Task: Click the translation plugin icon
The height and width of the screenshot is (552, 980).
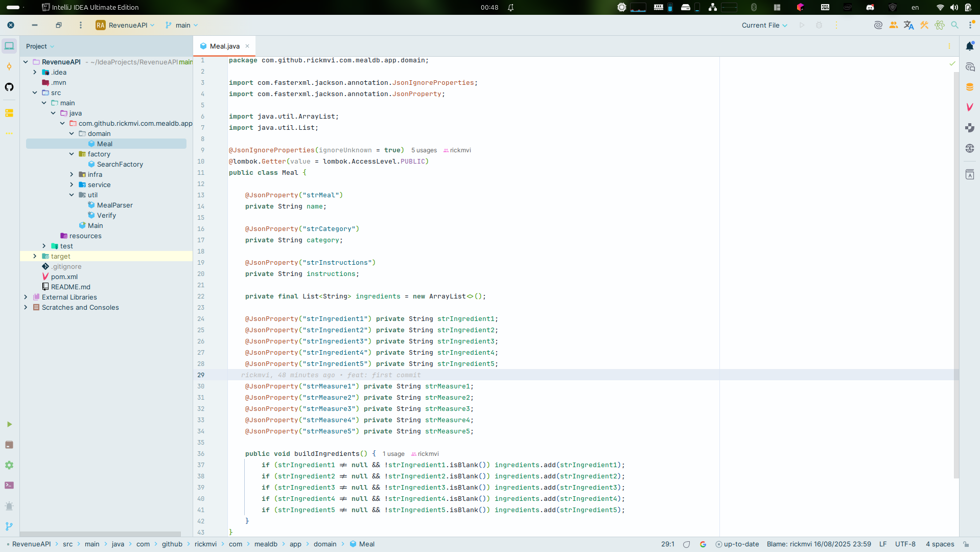Action: click(x=908, y=25)
